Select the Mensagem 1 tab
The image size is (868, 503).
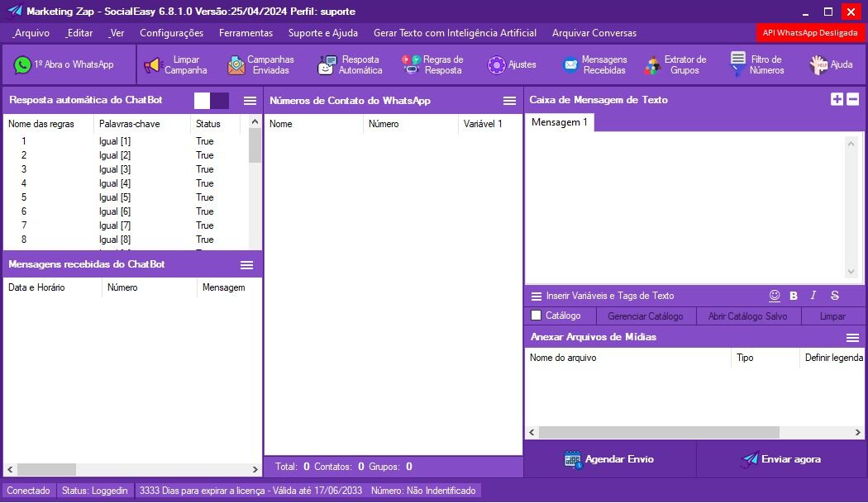559,122
